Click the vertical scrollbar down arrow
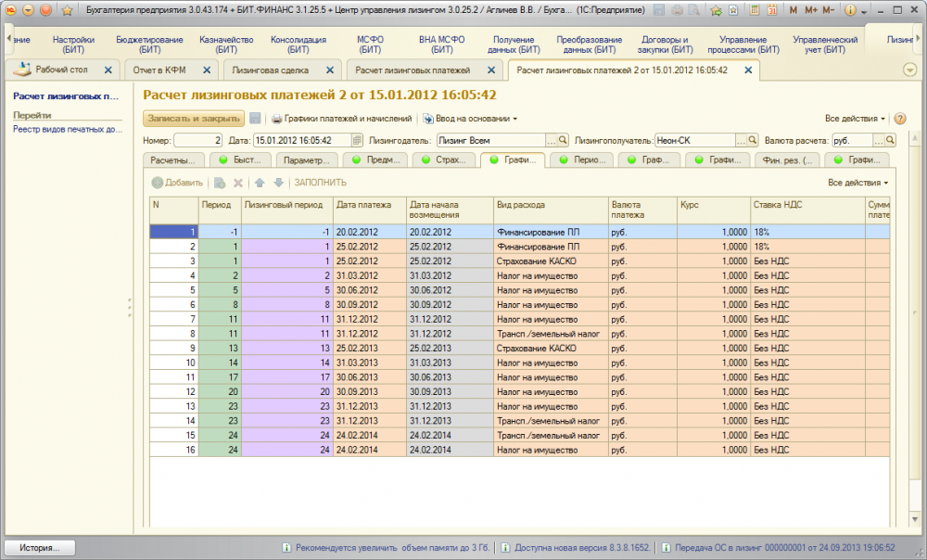 click(915, 520)
